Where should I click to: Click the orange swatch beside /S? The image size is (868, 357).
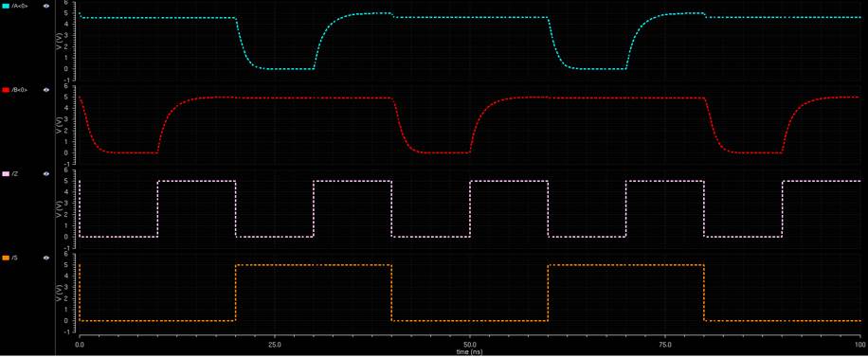point(6,258)
